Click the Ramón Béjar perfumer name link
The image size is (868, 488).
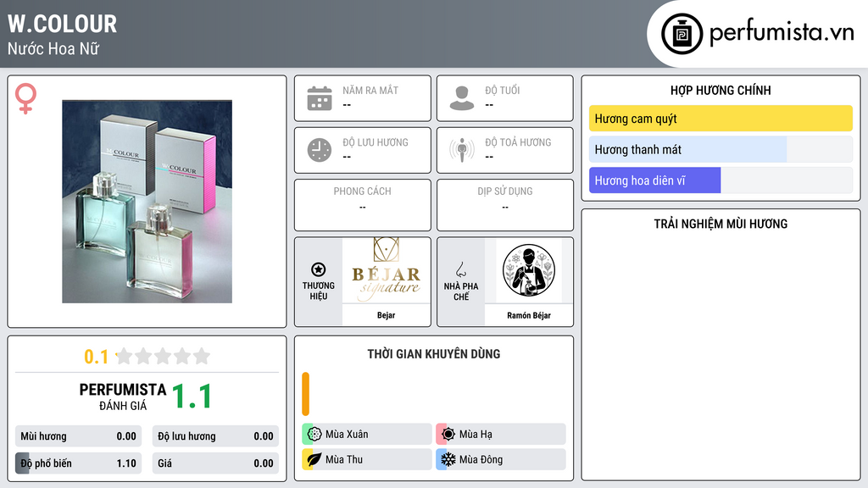(529, 315)
